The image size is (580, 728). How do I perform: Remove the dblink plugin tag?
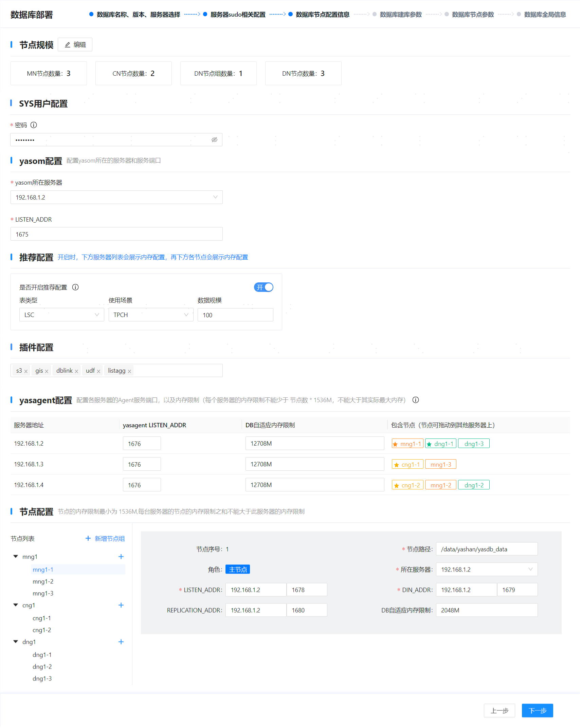tap(76, 371)
